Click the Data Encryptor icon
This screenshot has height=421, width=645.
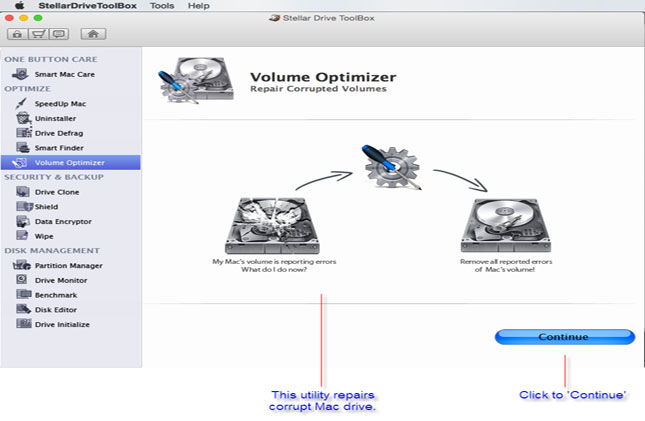point(23,221)
